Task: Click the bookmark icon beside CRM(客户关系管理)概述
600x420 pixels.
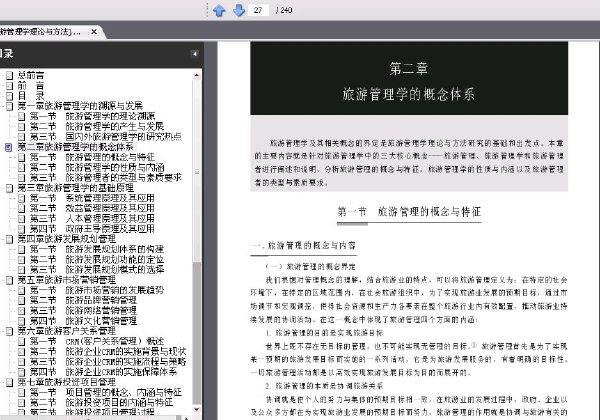Action: 22,341
